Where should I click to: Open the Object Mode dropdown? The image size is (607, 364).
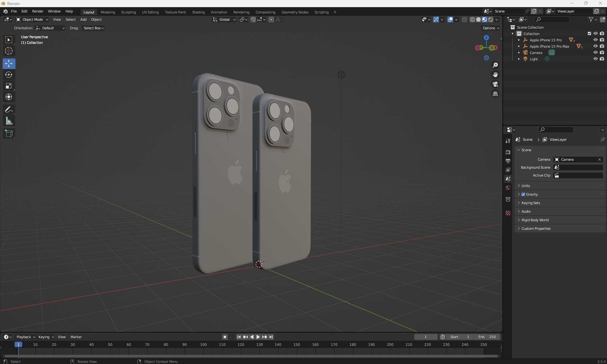tap(32, 20)
